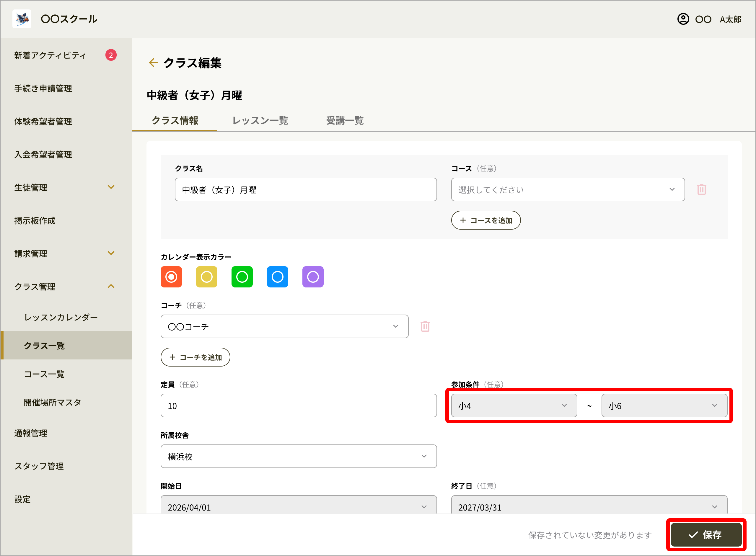Viewport: 756px width, 556px height.
Task: Click the コースを追加 button
Action: point(485,220)
